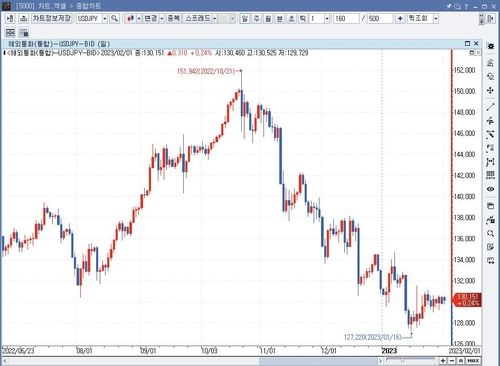The width and height of the screenshot is (500, 366).
Task: Click the 127.220(2023/01/16) low label
Action: 373,337
